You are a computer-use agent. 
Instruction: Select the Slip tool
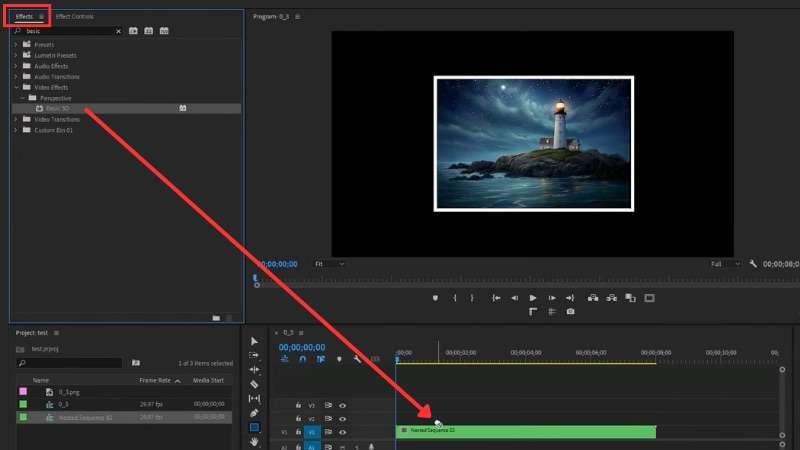254,398
